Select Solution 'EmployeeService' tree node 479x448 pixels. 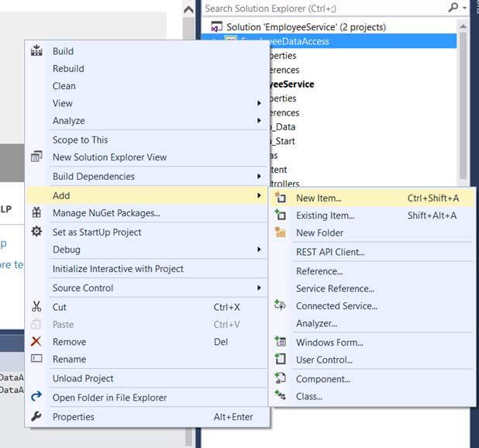(305, 27)
